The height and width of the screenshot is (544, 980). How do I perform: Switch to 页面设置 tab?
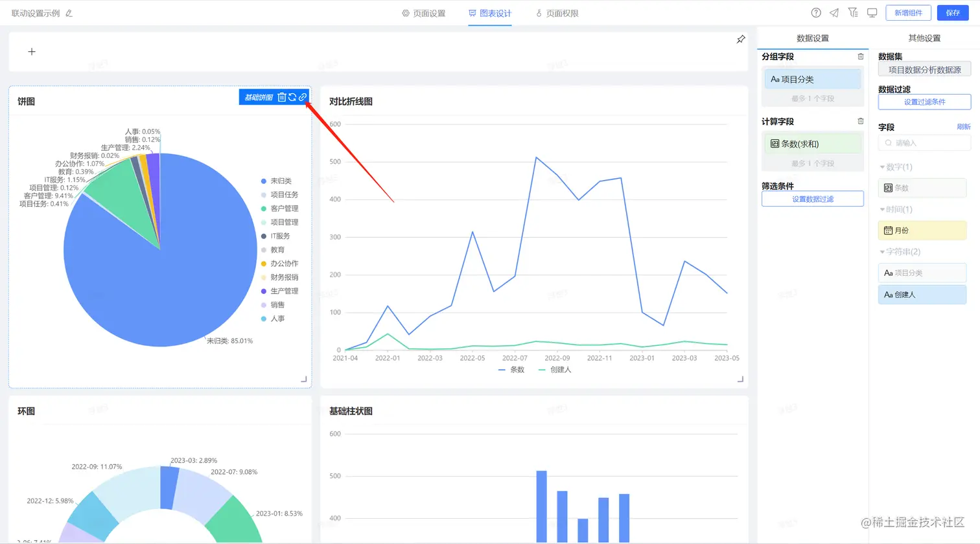pos(424,13)
